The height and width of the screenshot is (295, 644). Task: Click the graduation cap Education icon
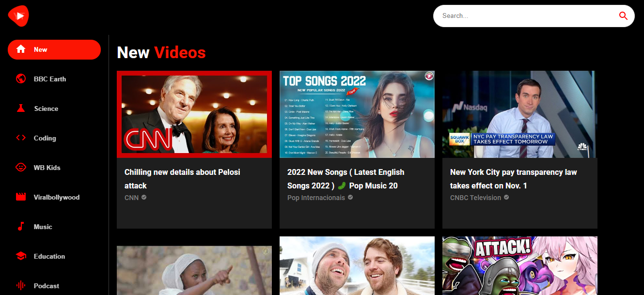tap(21, 256)
